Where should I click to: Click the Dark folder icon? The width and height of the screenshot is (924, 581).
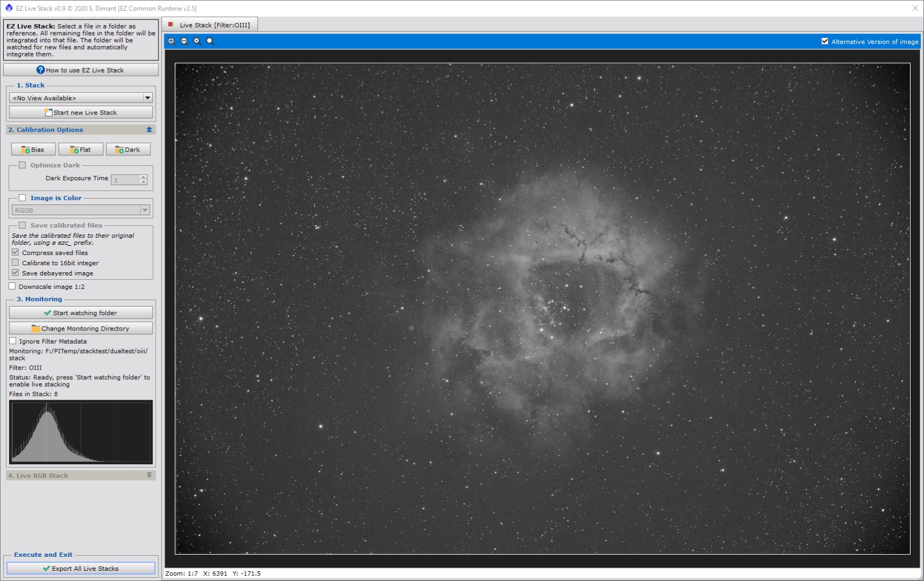(x=119, y=150)
